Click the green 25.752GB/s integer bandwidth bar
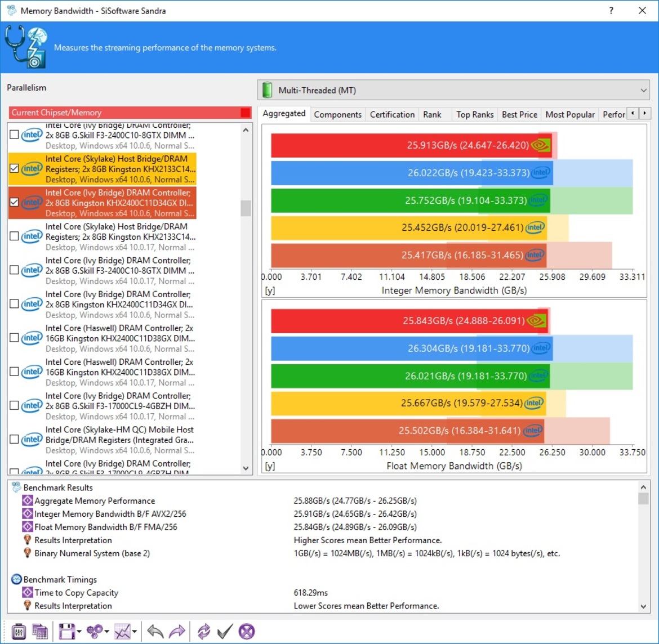The height and width of the screenshot is (644, 659). (410, 200)
